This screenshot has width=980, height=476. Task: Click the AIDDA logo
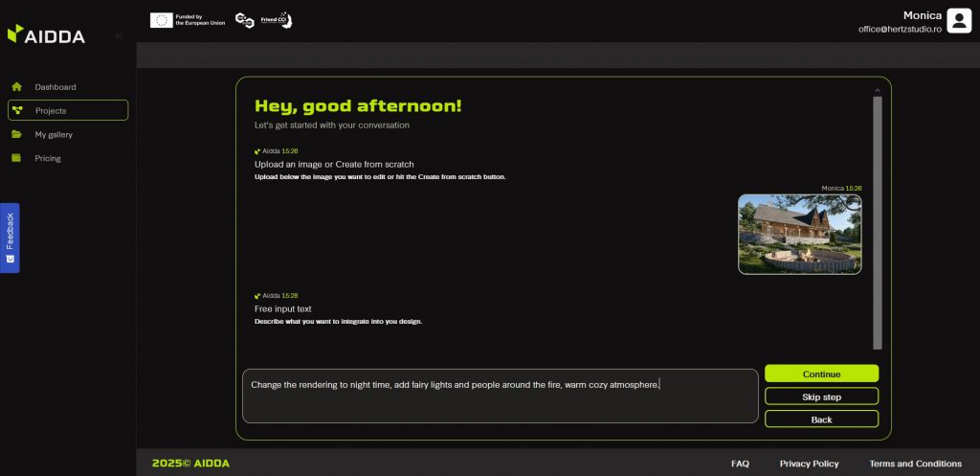click(46, 35)
